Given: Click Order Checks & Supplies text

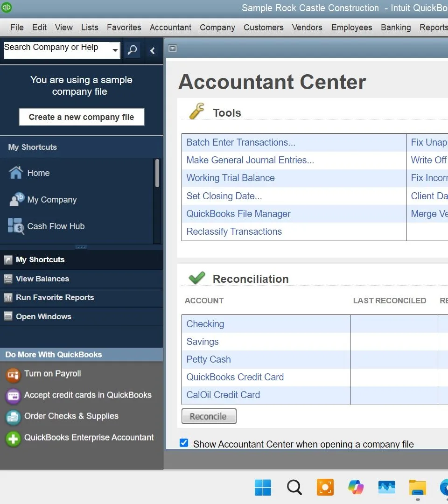Looking at the screenshot, I should (71, 416).
